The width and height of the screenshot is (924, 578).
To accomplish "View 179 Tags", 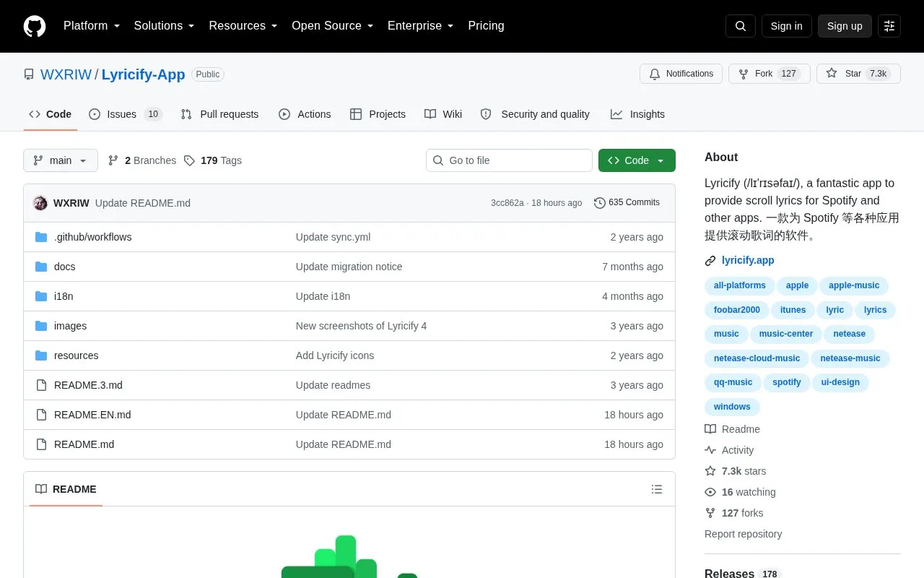I will [213, 160].
